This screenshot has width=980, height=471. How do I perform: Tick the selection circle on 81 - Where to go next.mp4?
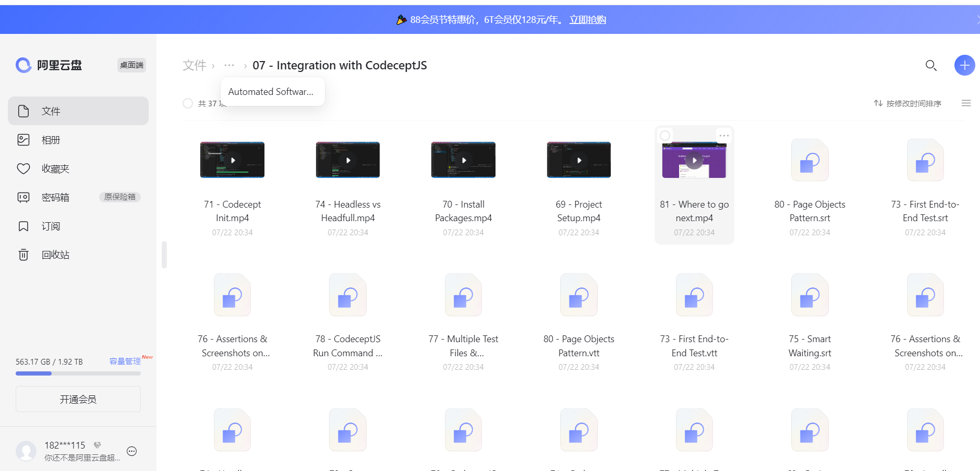pyautogui.click(x=665, y=136)
